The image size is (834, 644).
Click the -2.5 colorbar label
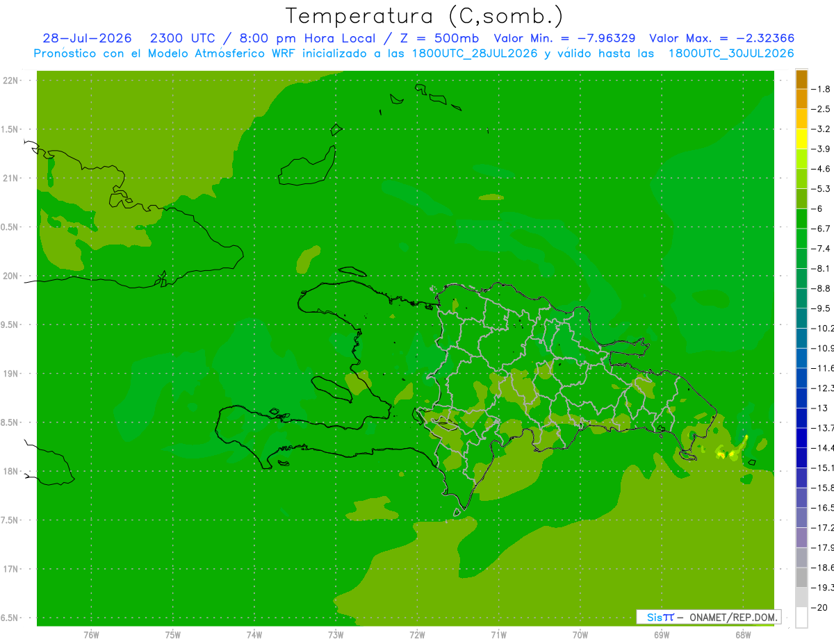(821, 109)
